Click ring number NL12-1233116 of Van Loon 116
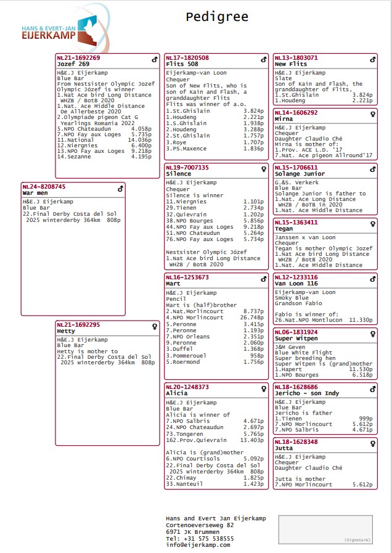Viewport: 392px width, 553px height. click(x=296, y=277)
